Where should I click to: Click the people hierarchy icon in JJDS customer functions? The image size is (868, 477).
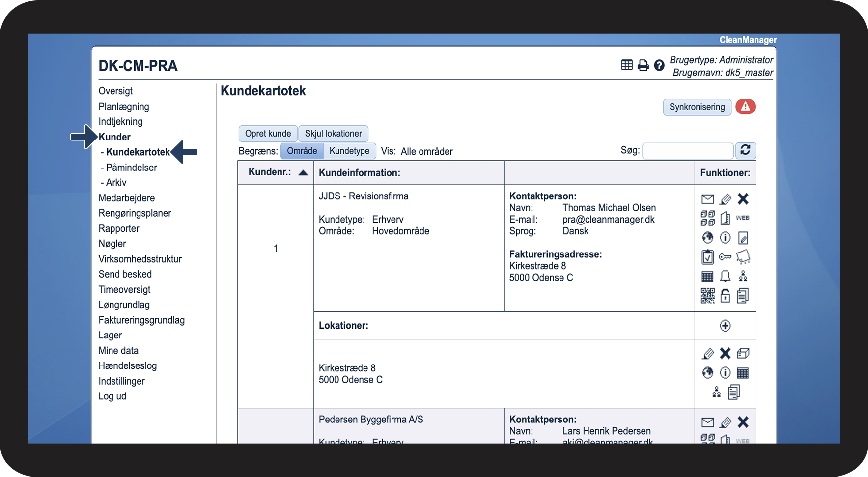tap(743, 276)
